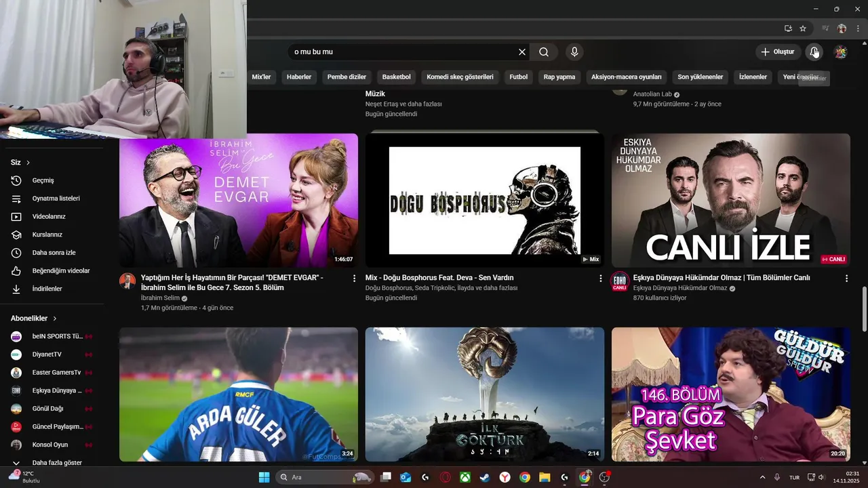Click the Oluştur create button

point(777,52)
